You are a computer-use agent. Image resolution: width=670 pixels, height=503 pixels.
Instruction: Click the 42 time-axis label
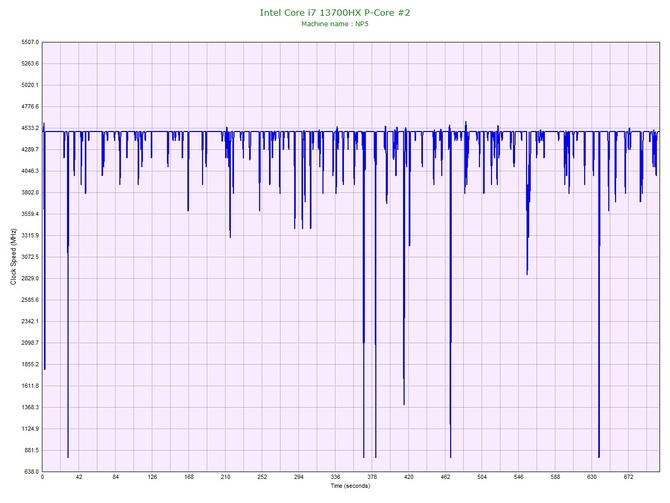click(79, 477)
